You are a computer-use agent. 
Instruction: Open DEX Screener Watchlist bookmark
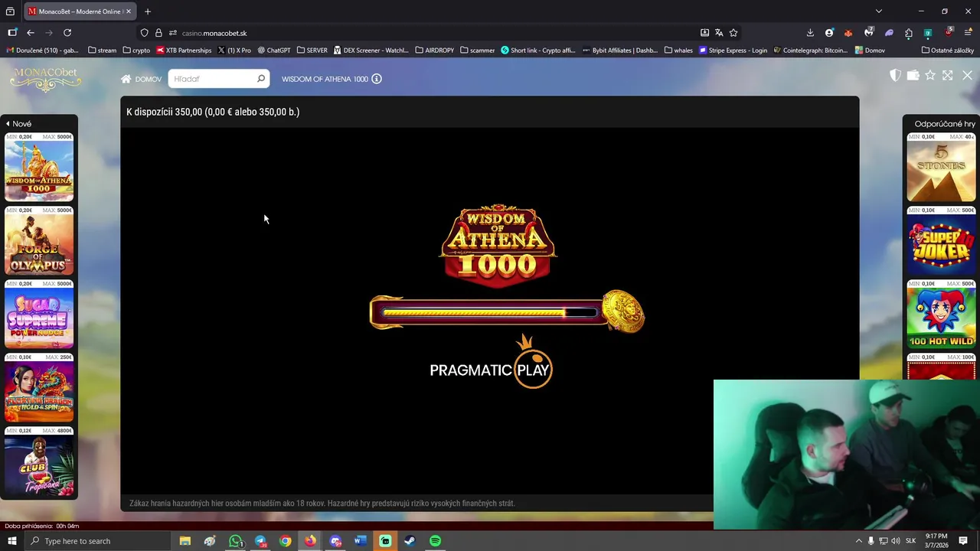[x=371, y=51]
